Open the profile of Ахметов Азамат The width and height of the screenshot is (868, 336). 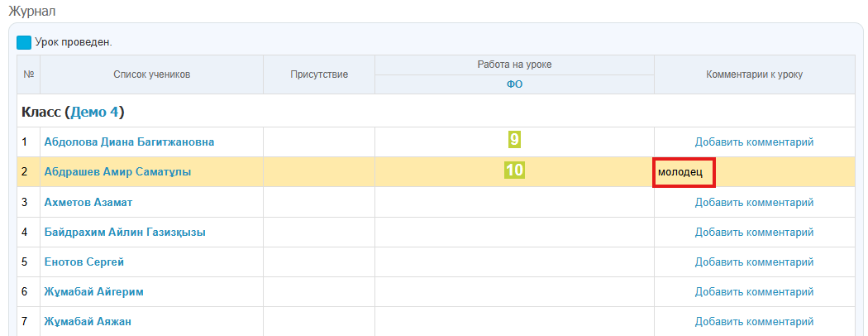[88, 203]
